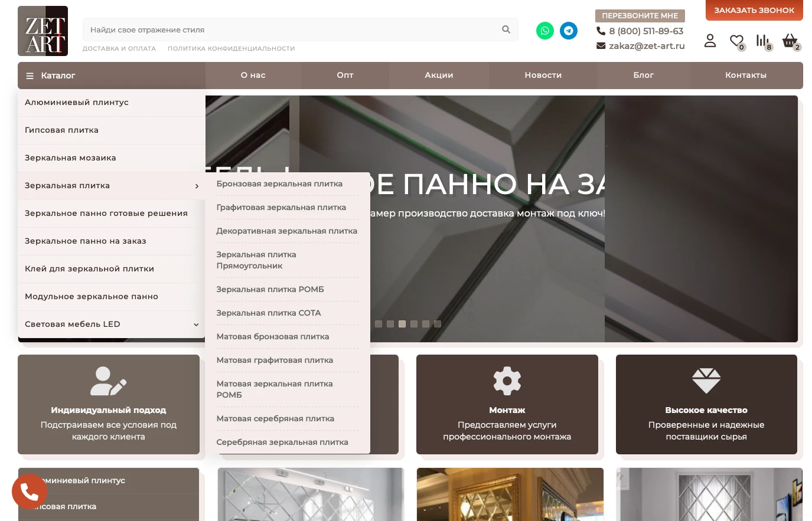812x521 pixels.
Task: Expand the Зеркальная плитка submenu arrow
Action: pyautogui.click(x=197, y=186)
